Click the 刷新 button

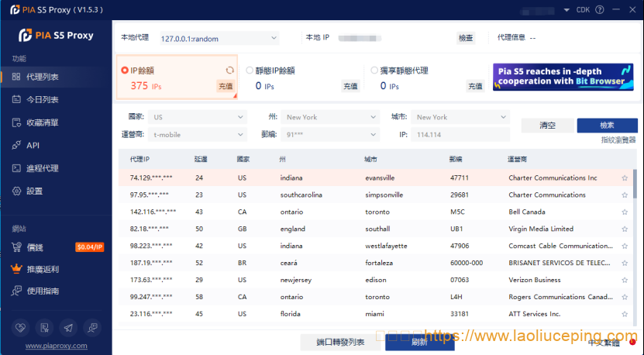tap(419, 343)
